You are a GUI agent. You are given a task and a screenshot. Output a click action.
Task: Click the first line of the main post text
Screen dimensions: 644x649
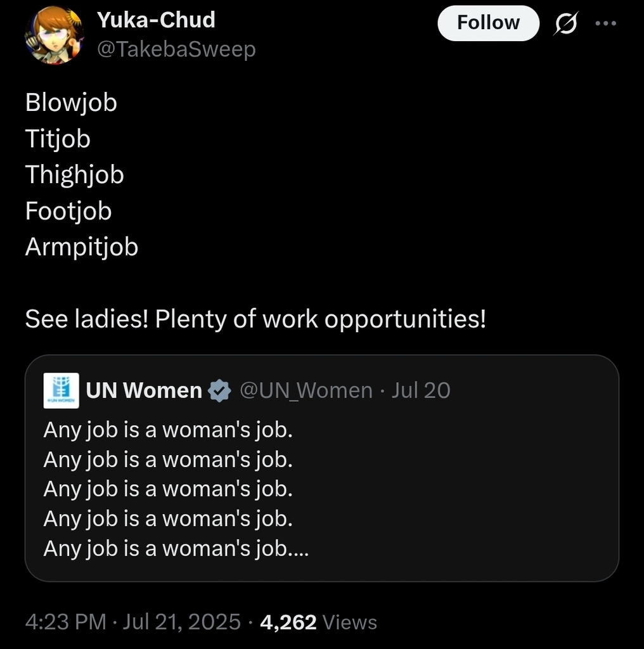71,103
